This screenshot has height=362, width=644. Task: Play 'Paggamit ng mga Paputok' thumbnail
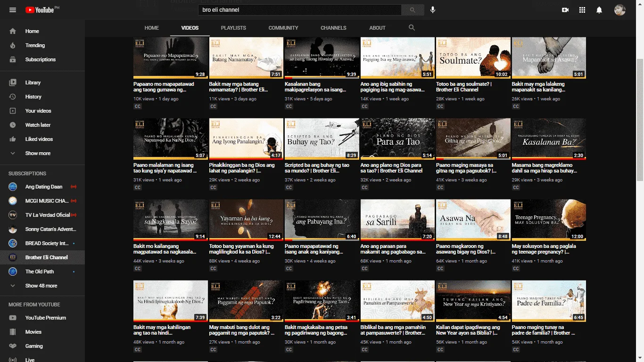246,301
